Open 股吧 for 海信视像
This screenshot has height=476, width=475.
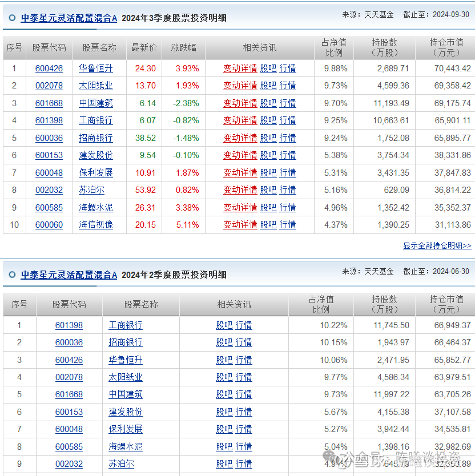[268, 225]
